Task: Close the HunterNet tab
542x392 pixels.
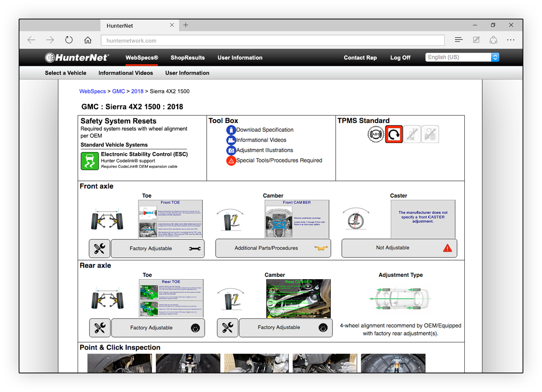Action: click(172, 25)
